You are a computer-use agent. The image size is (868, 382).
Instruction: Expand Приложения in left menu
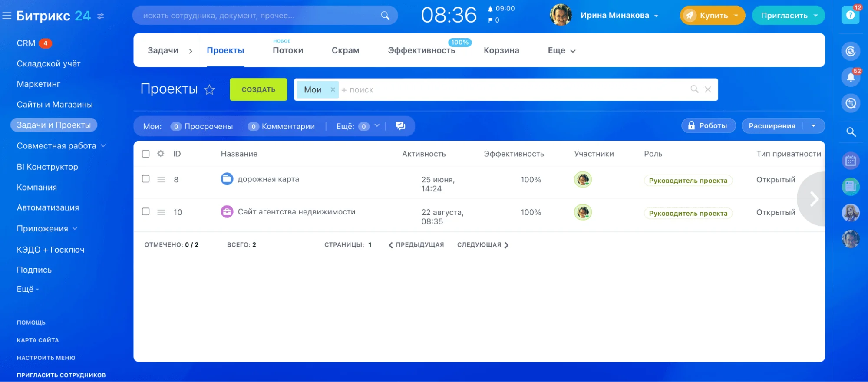coord(75,228)
